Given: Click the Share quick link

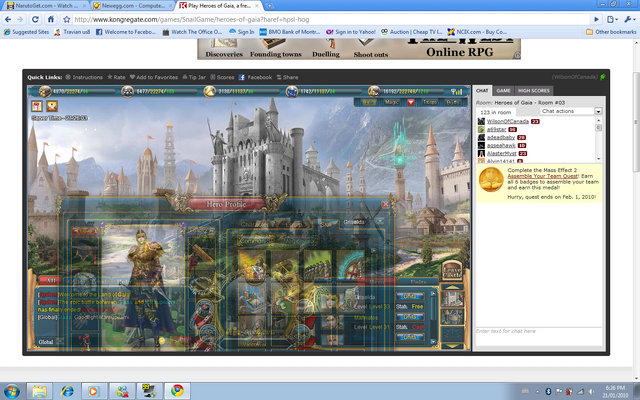Looking at the screenshot, I should click(x=287, y=77).
